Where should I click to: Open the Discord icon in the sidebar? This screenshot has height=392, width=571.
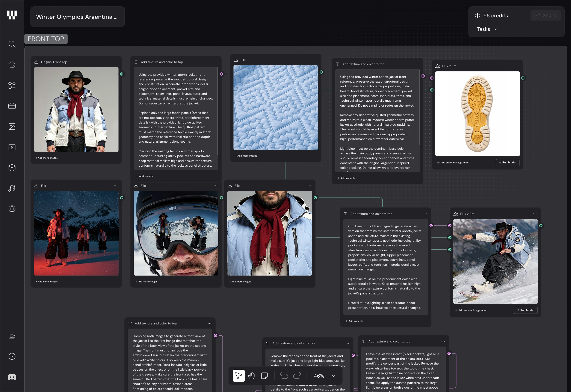point(12,377)
